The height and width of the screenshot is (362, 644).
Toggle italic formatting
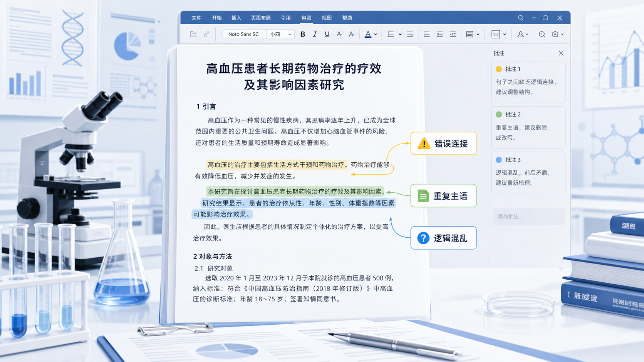click(315, 34)
